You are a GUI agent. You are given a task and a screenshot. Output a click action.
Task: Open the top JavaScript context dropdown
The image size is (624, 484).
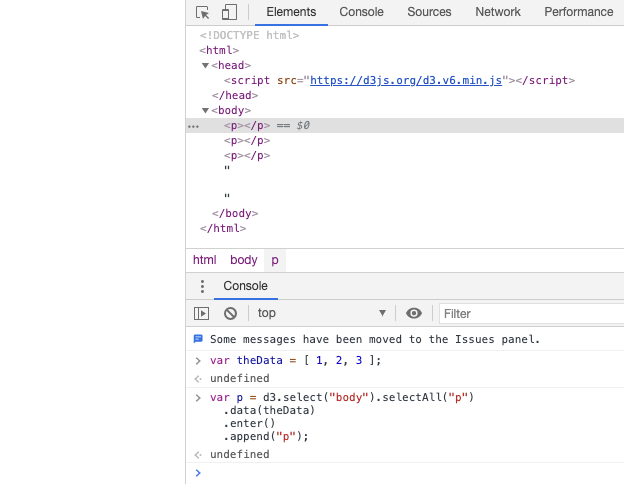[x=322, y=313]
